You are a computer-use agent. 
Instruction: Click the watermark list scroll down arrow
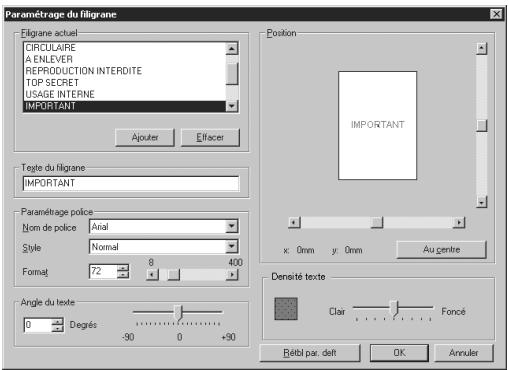232,106
